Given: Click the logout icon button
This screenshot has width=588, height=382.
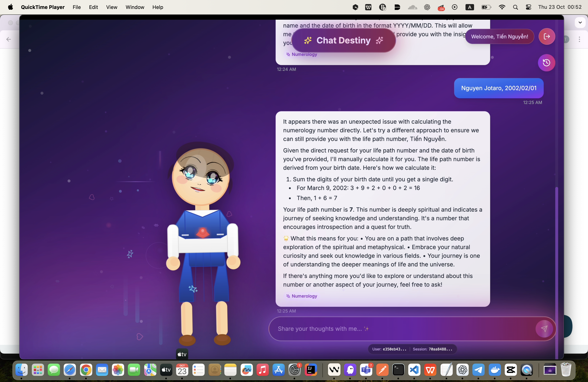Looking at the screenshot, I should 547,37.
